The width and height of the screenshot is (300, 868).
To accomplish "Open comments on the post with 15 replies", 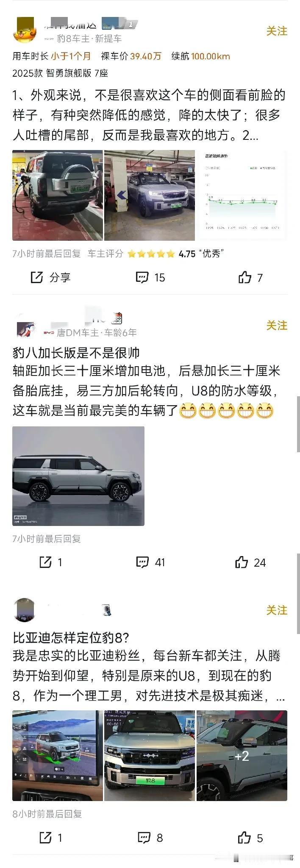I will [150, 278].
